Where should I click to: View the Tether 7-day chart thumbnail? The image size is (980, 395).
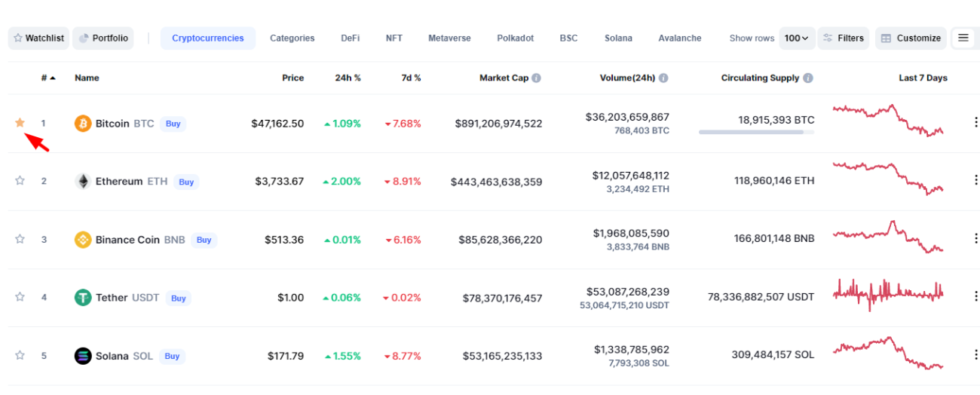click(887, 292)
